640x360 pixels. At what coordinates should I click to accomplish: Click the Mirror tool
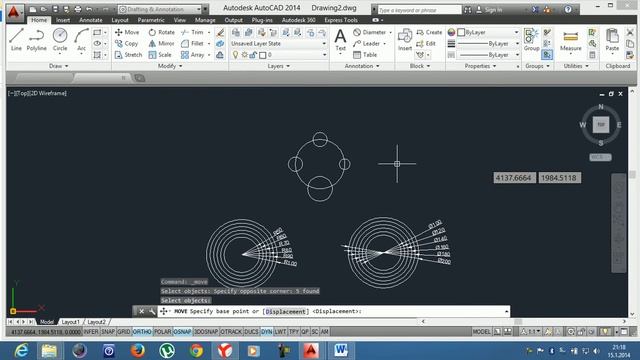pyautogui.click(x=162, y=43)
